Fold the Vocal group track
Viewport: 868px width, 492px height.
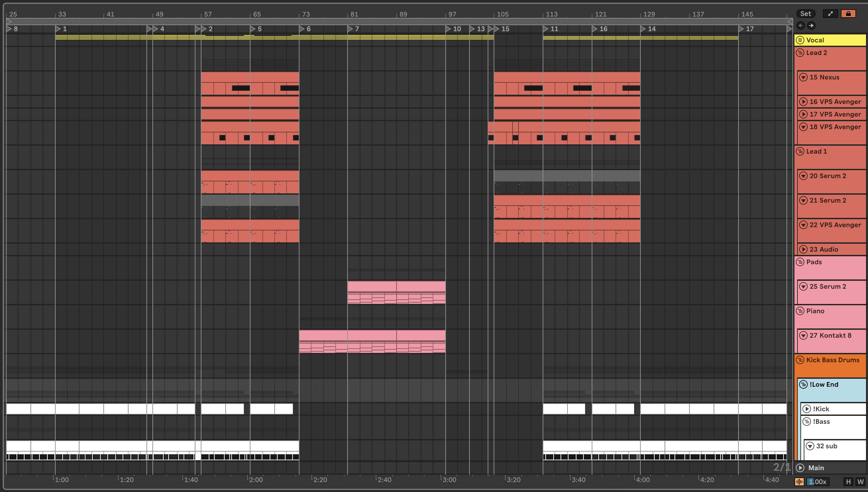800,40
